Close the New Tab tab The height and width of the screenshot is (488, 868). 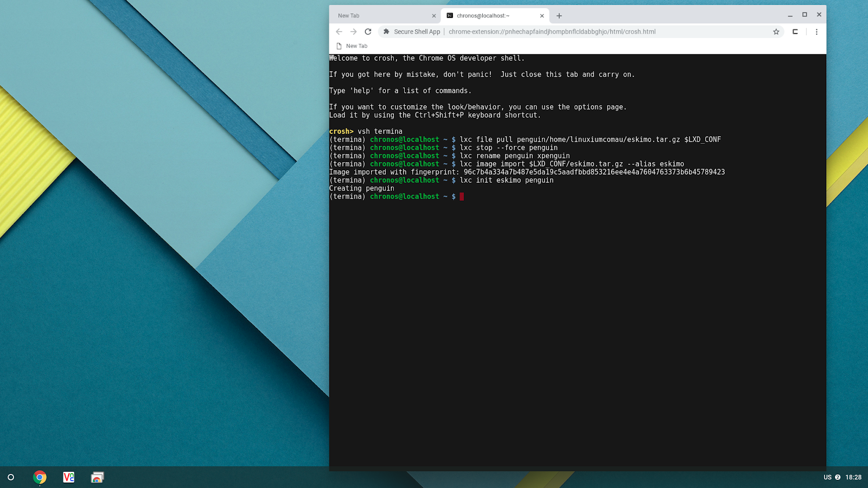[434, 16]
